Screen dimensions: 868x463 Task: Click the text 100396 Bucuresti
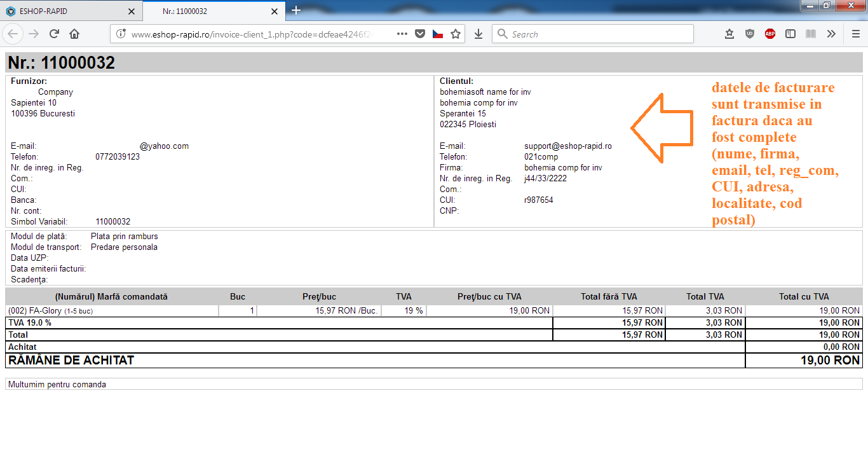tap(43, 113)
